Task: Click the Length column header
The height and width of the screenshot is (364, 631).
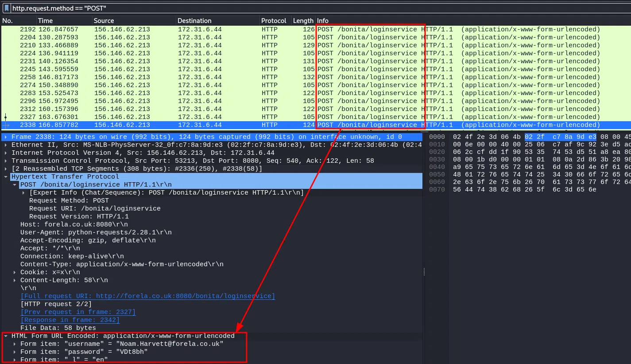Action: (303, 21)
